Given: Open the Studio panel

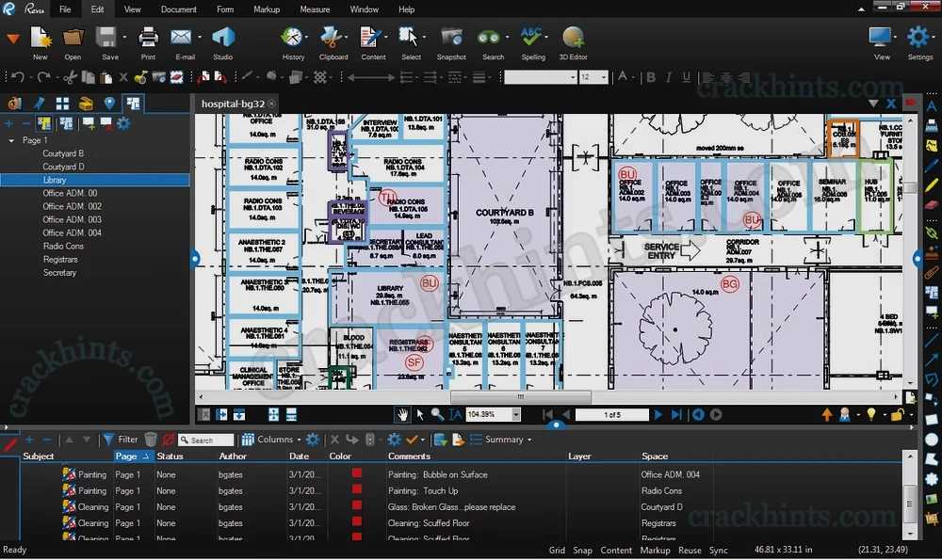Looking at the screenshot, I should (223, 41).
